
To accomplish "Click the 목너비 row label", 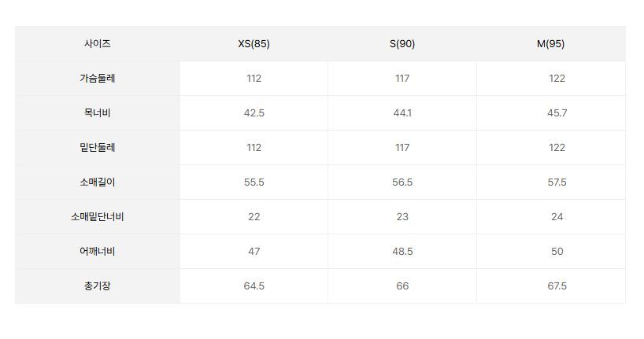I will 98,113.
